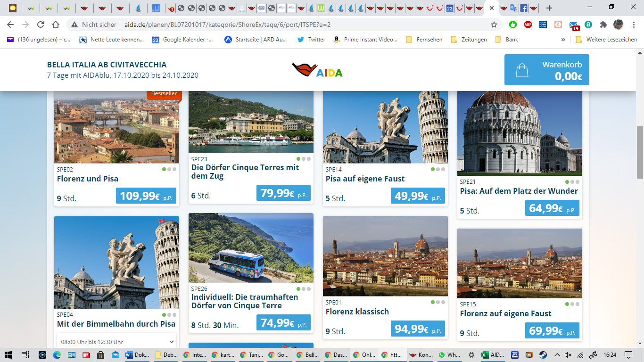Open the Pisa auf eigene Faust title link
644x362 pixels.
[365, 179]
